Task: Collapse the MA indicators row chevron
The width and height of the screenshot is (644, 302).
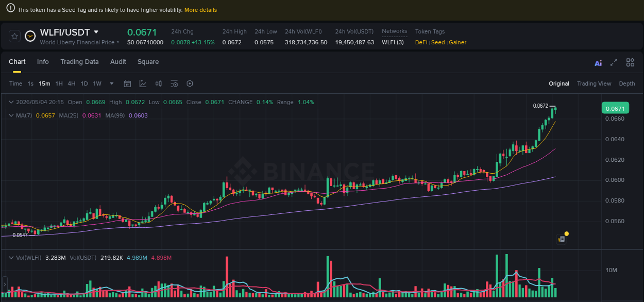Action: [11, 115]
